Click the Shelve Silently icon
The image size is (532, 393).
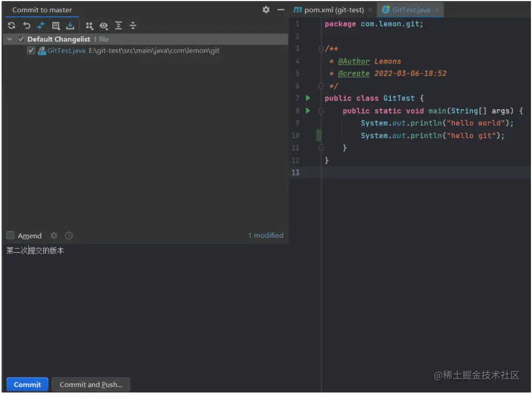70,26
